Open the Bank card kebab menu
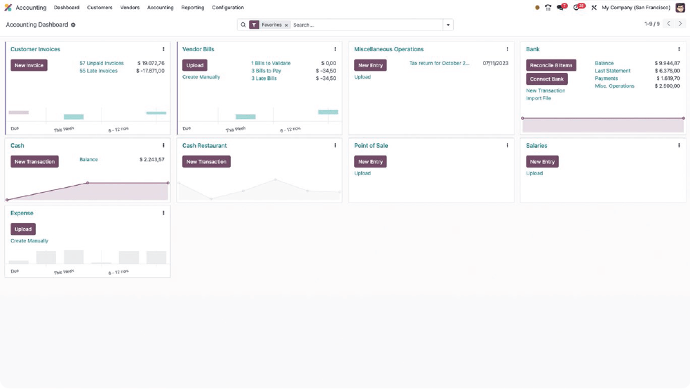690x389 pixels. (x=679, y=49)
